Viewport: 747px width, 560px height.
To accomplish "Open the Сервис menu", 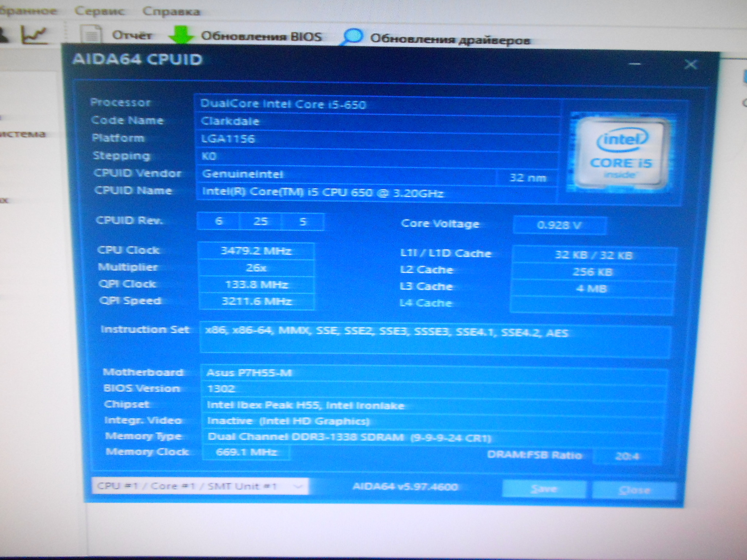I will [100, 11].
